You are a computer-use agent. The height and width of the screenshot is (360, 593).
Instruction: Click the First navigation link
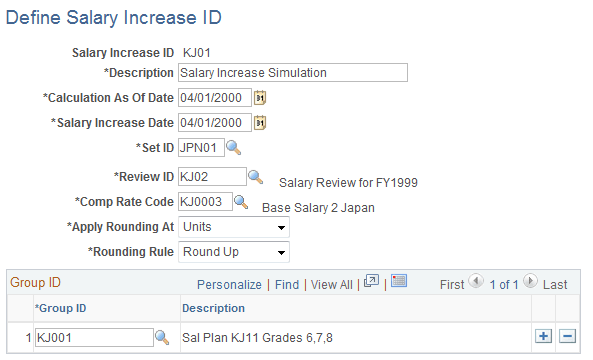pyautogui.click(x=452, y=285)
